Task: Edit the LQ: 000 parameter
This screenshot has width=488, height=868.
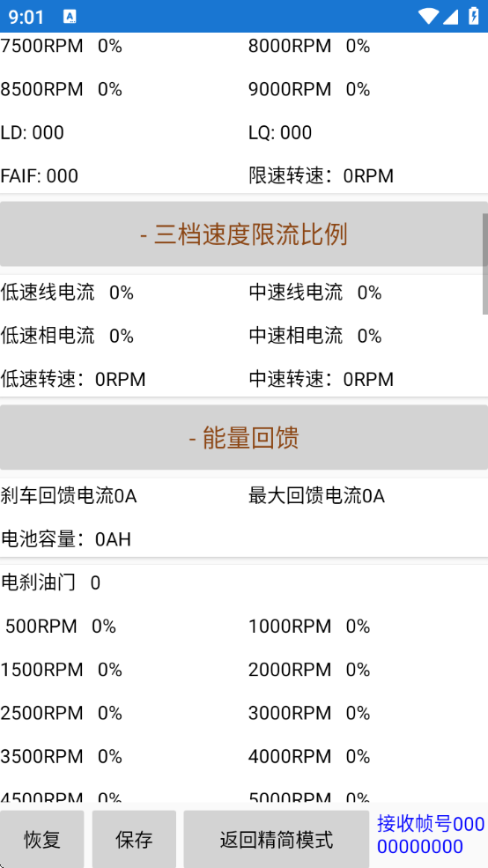Action: coord(280,133)
